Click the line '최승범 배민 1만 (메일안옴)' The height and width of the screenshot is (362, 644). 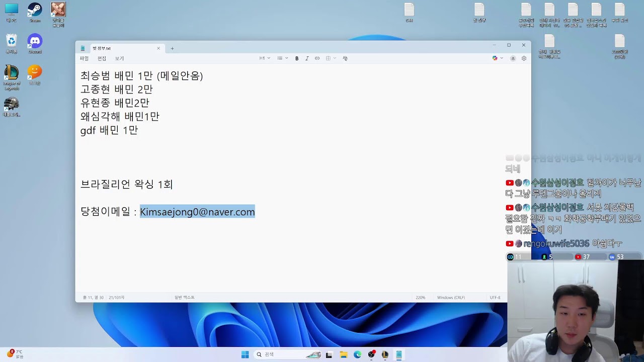[141, 76]
